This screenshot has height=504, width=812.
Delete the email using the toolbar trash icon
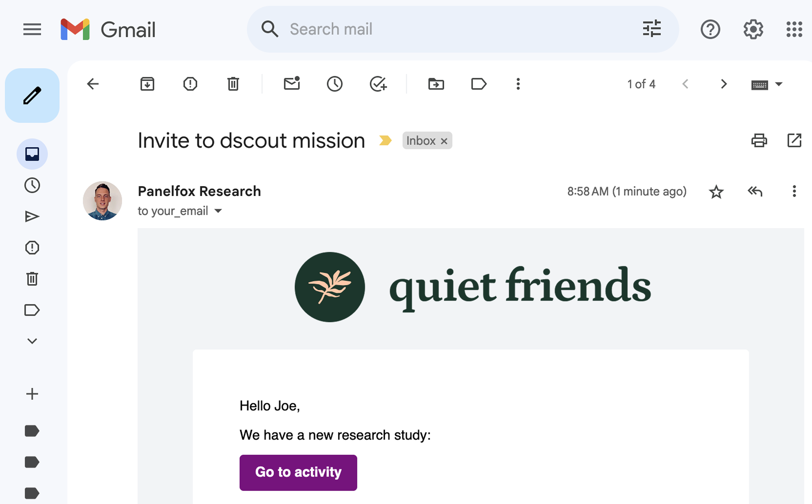pyautogui.click(x=233, y=84)
